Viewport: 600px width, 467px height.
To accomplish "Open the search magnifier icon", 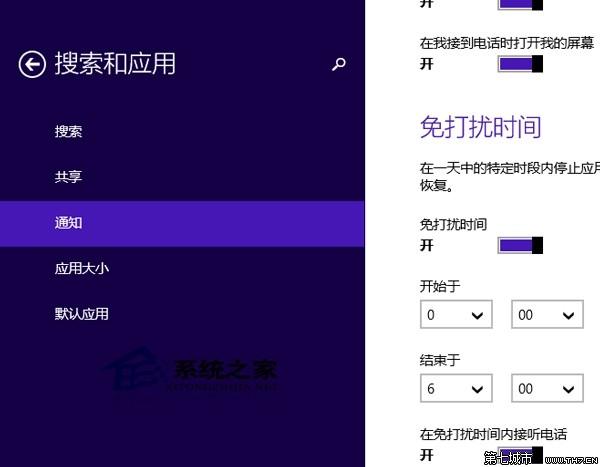I will click(339, 64).
